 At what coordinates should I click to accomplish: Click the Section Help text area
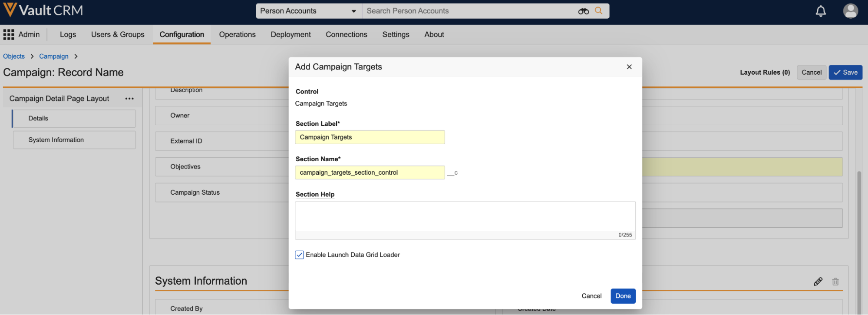pos(465,216)
